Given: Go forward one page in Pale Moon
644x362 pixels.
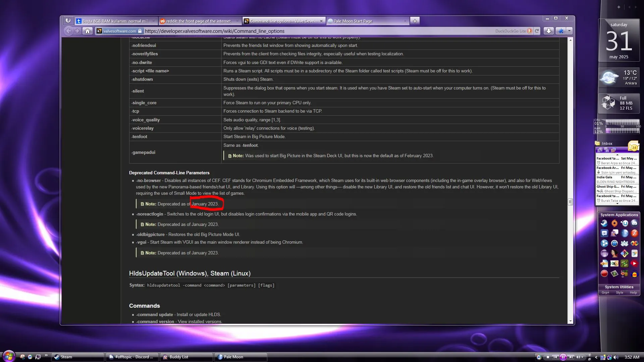Looking at the screenshot, I should 77,31.
